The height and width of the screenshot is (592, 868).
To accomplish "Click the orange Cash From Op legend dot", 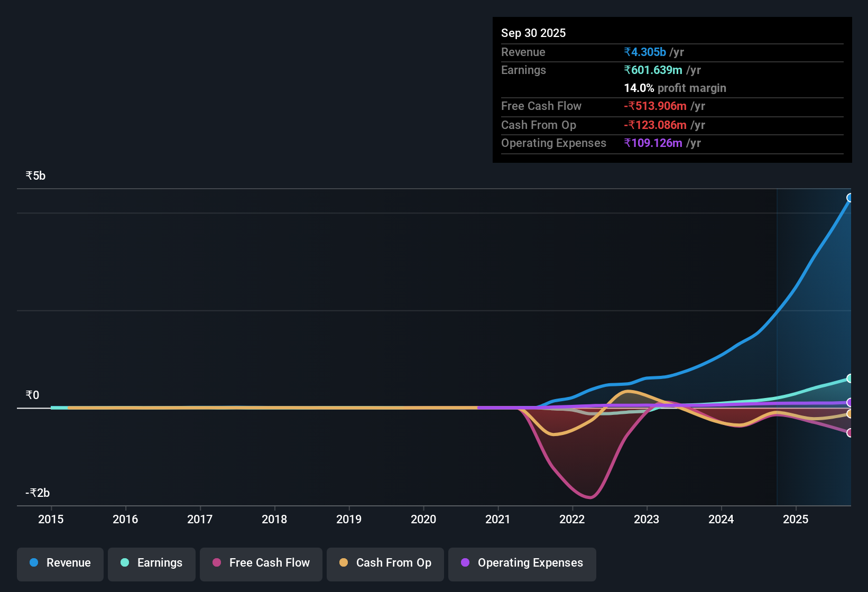I will 344,563.
